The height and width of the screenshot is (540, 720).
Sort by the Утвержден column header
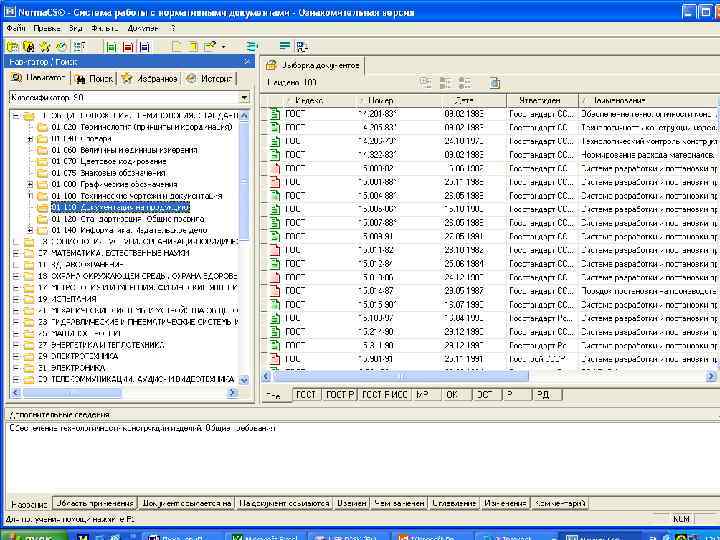[541, 101]
